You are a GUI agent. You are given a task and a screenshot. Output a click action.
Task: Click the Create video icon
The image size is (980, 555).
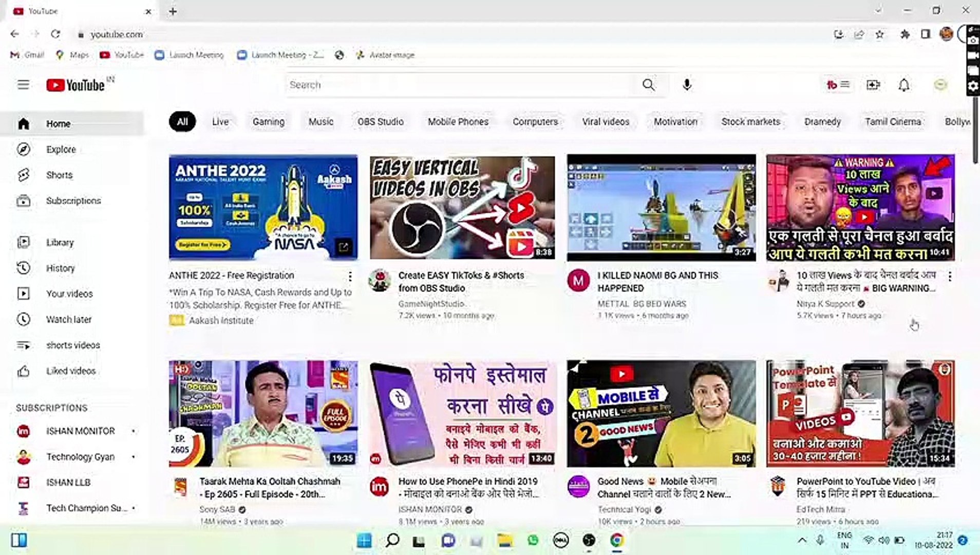click(873, 85)
